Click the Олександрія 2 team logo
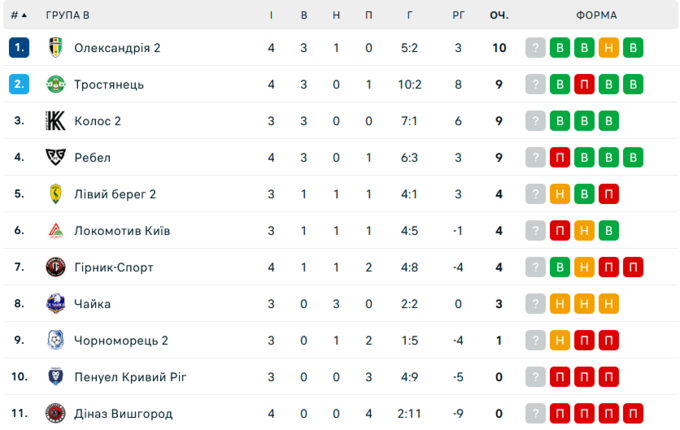 pos(55,48)
